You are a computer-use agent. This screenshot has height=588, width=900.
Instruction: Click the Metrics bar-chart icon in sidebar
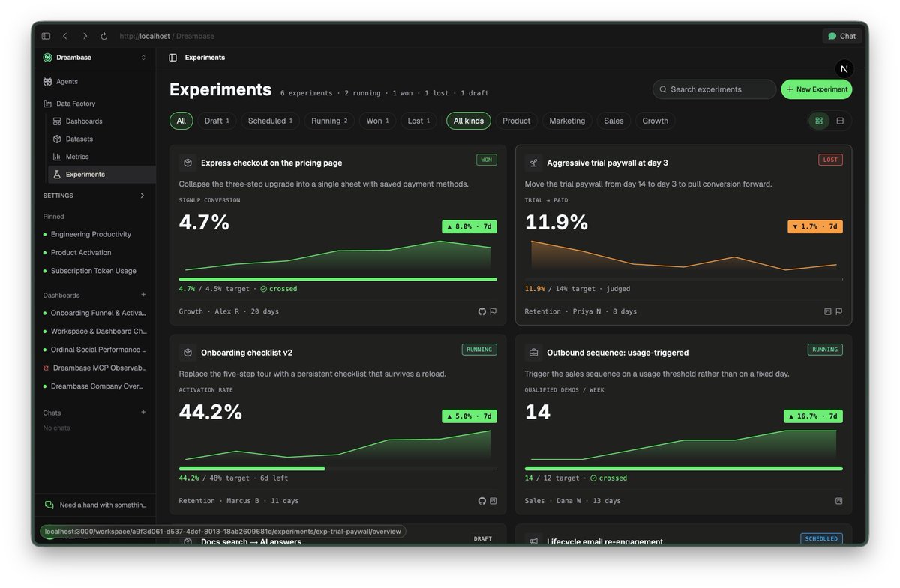57,157
